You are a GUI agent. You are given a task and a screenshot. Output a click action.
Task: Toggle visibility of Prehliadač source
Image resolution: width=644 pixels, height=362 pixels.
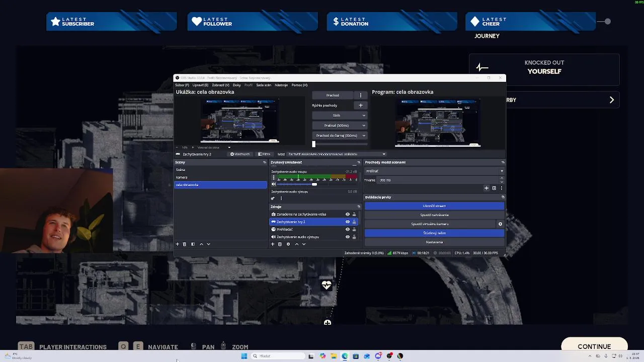coord(347,229)
